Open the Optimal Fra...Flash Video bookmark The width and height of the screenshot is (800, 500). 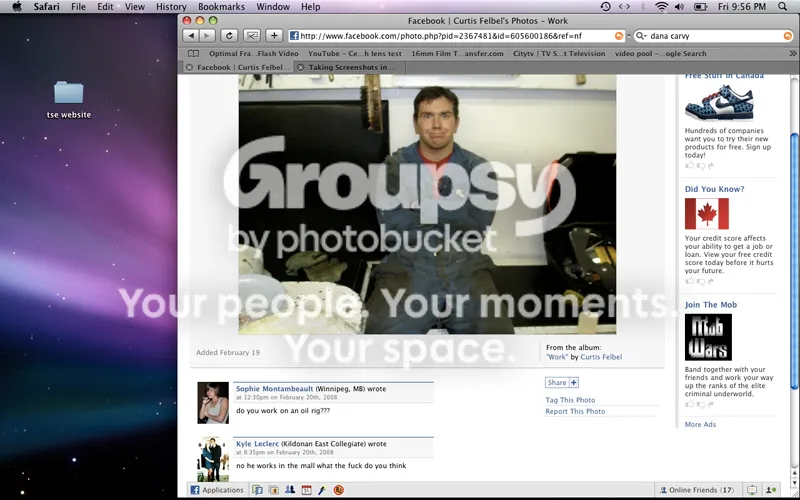pos(254,54)
